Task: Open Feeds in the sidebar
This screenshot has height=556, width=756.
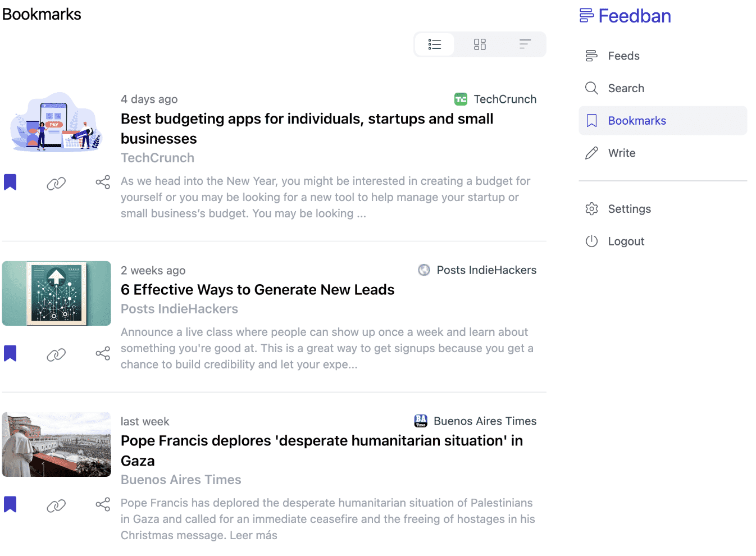Action: pos(623,56)
